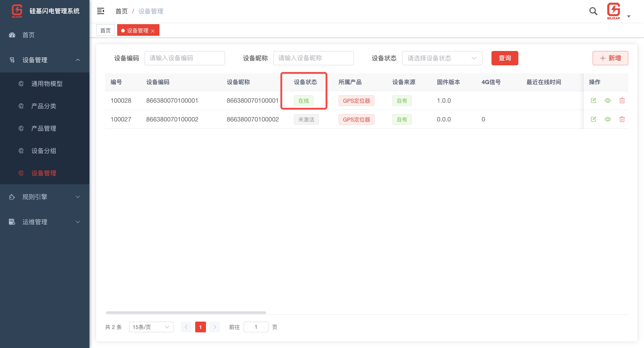This screenshot has width=644, height=348.
Task: Expand the 运维管理 sidebar menu
Action: pos(45,222)
